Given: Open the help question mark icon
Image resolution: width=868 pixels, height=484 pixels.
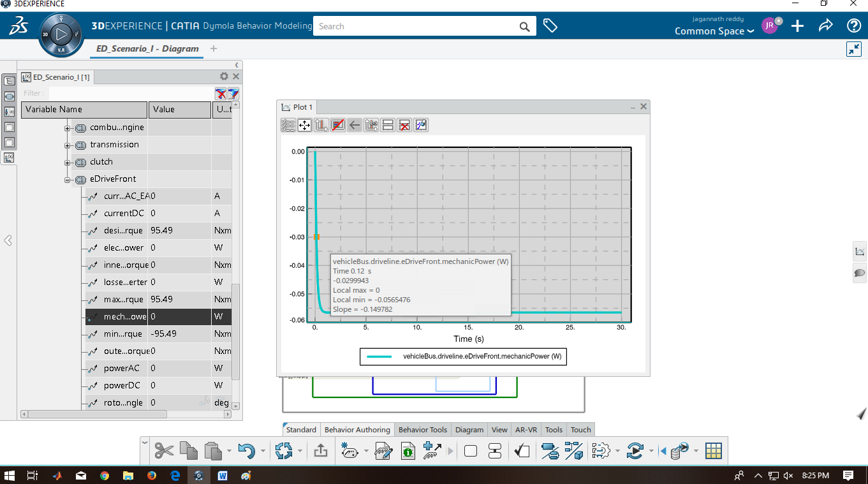Looking at the screenshot, I should coord(854,26).
